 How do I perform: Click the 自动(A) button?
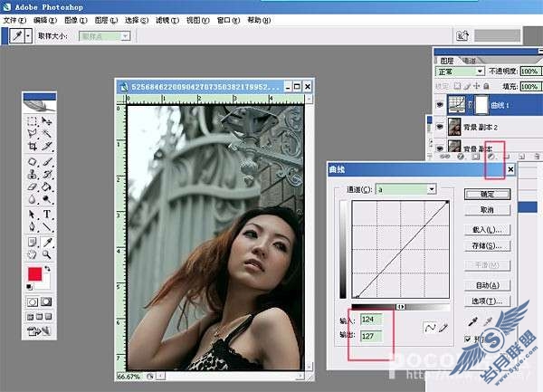click(487, 285)
